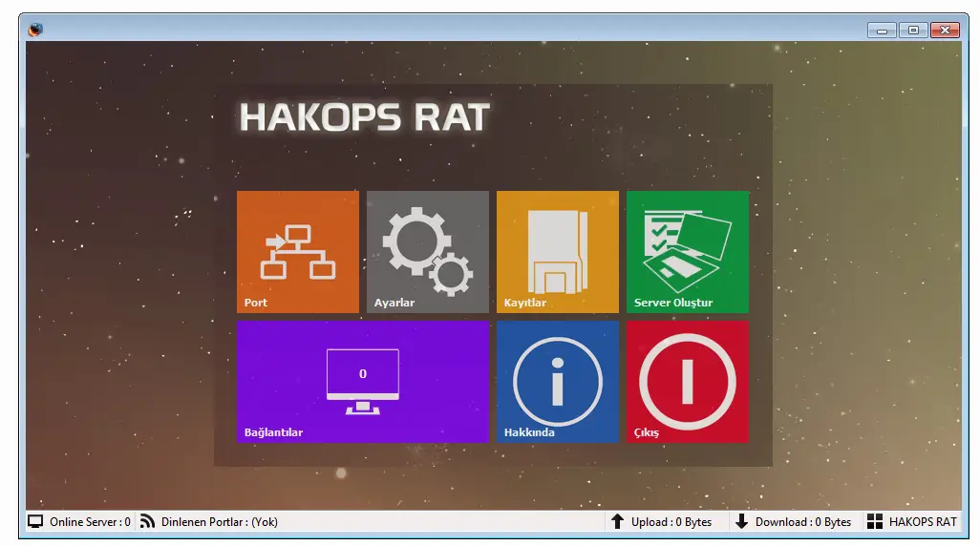Click the HAKOPS RAT label in status bar

tap(923, 521)
